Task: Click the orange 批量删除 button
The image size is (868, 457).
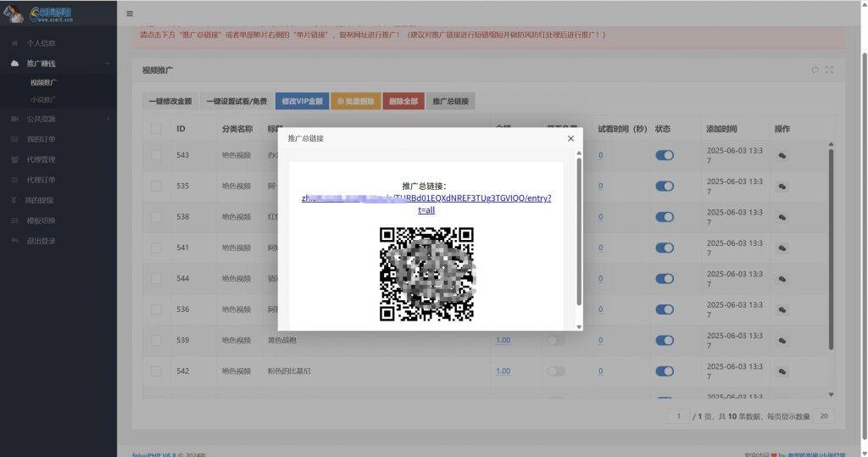Action: (x=356, y=102)
